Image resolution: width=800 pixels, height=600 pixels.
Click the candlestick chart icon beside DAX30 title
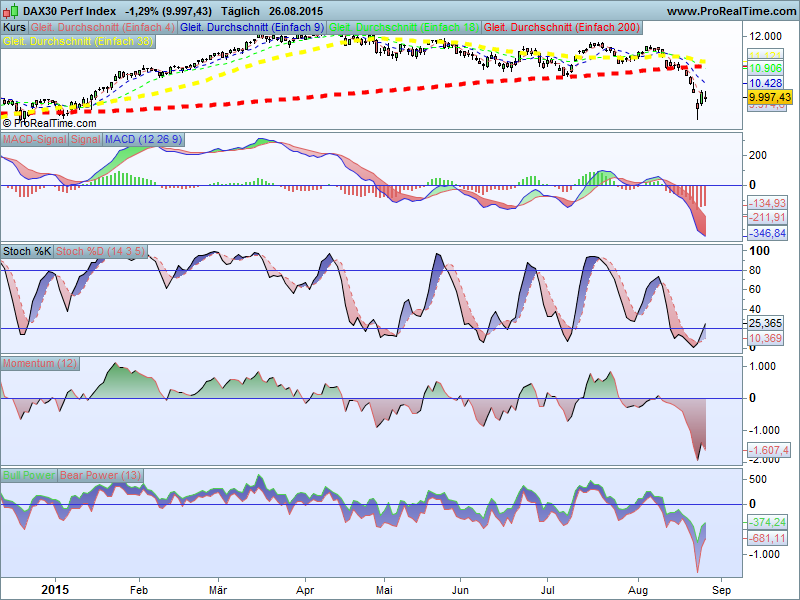(11, 10)
